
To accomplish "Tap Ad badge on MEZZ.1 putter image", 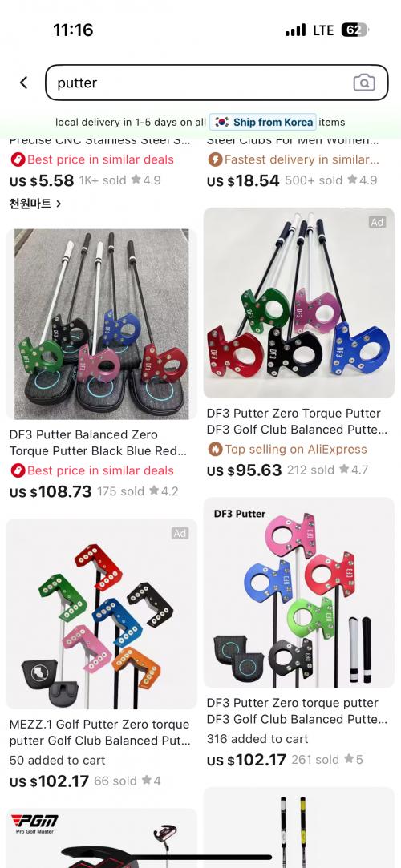I will tap(180, 533).
